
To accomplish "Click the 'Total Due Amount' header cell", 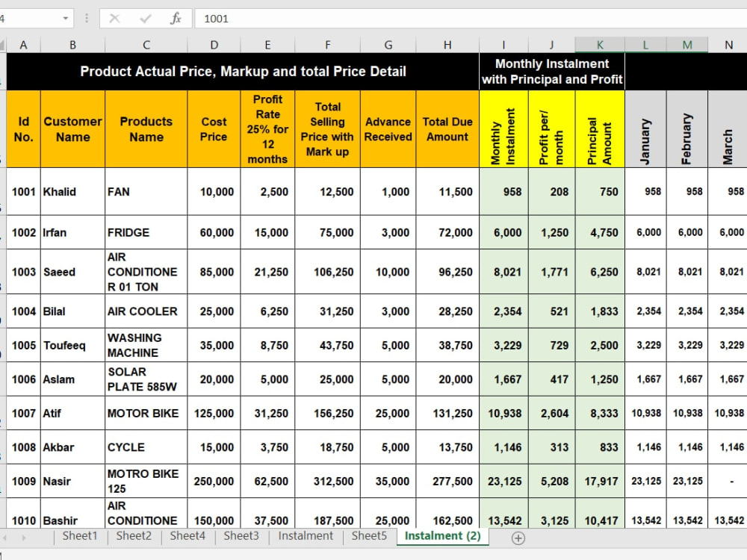I will coord(447,129).
